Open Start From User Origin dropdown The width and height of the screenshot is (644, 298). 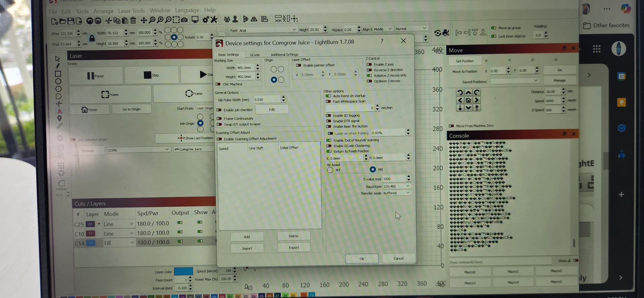click(x=205, y=108)
